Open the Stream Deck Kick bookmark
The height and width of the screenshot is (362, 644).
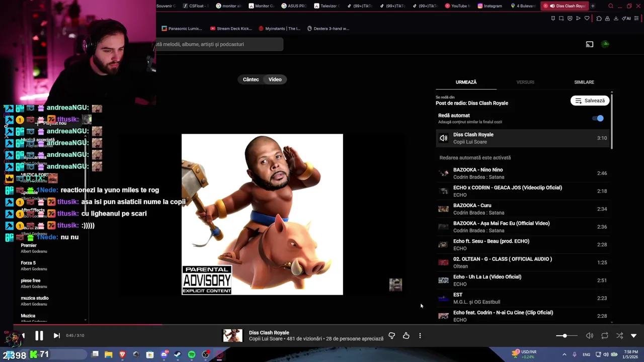231,29
